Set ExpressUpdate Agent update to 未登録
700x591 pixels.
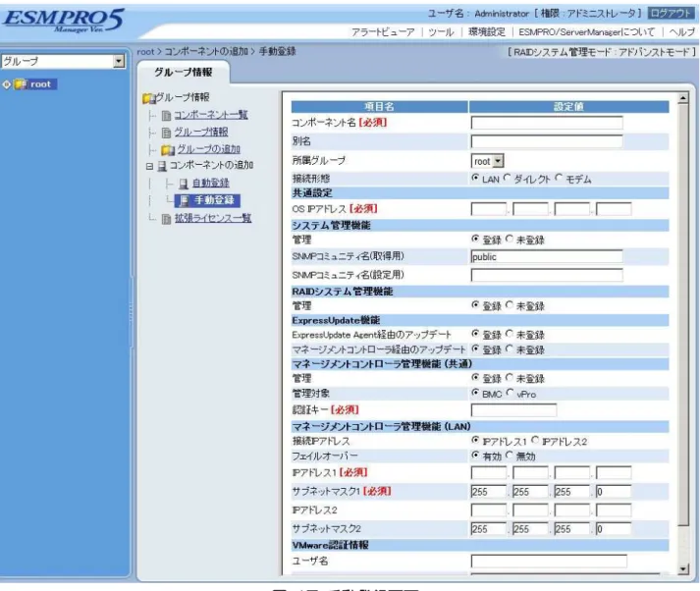[510, 334]
